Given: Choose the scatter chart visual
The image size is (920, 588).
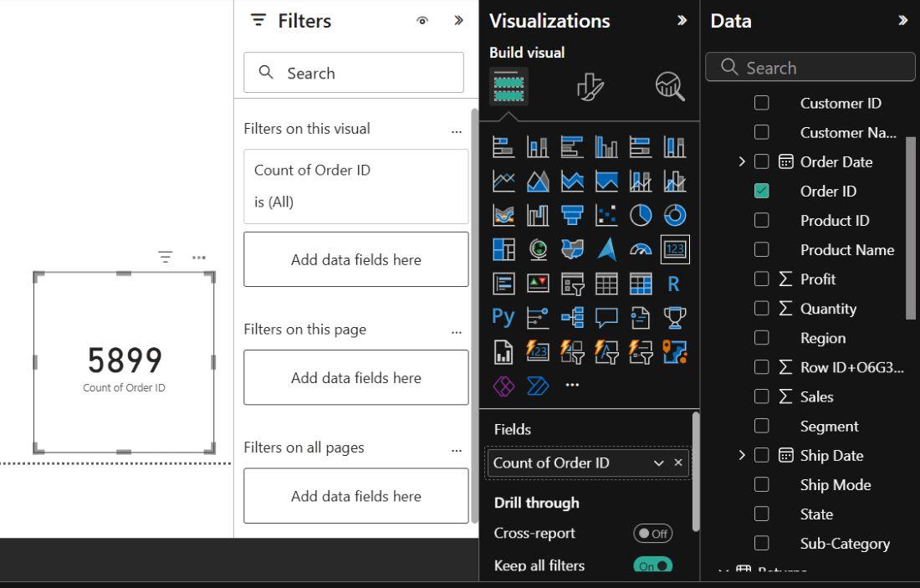Looking at the screenshot, I should tap(606, 215).
